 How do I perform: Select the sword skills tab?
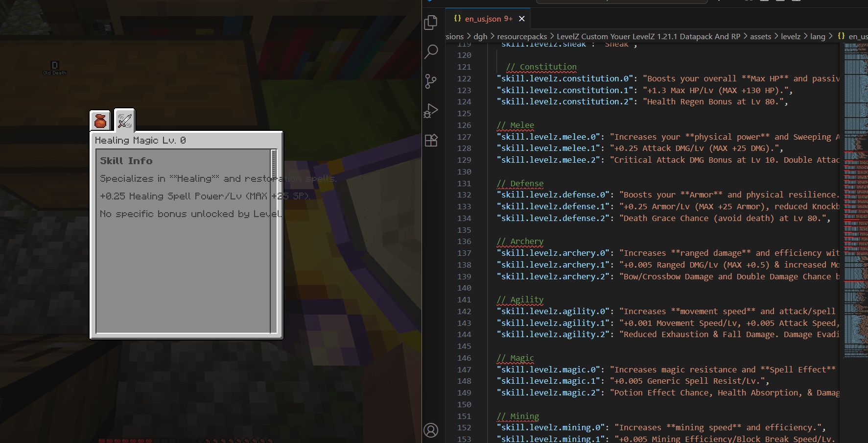[125, 121]
